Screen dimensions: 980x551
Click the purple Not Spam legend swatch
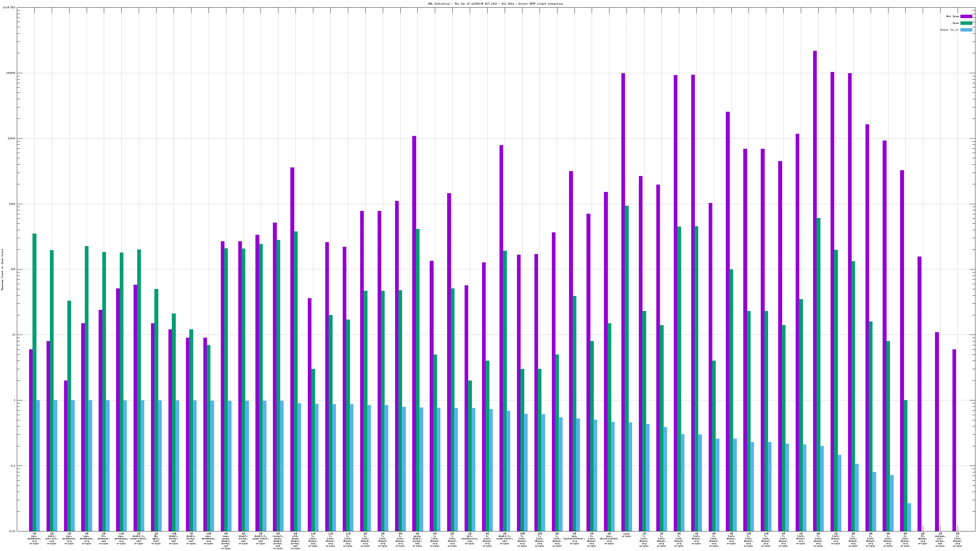click(966, 16)
